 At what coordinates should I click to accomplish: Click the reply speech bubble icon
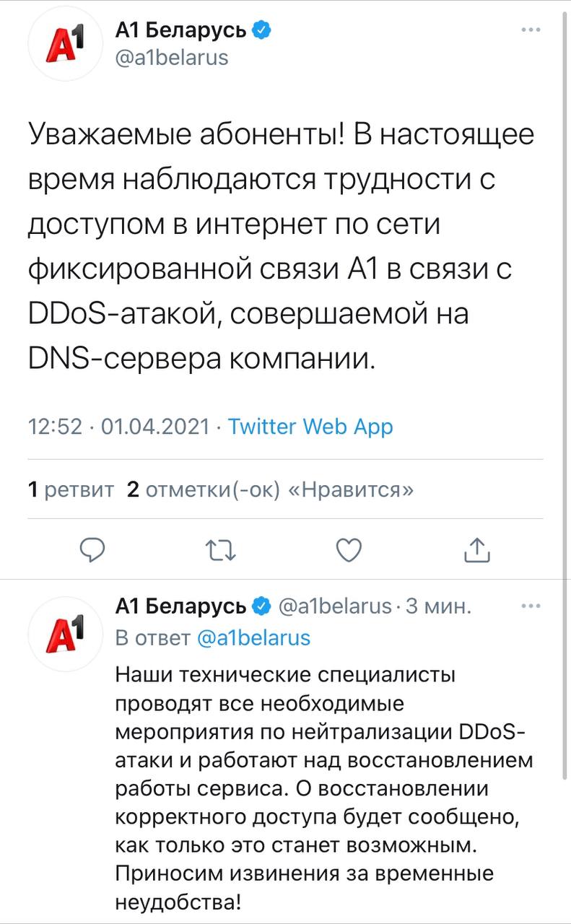[92, 551]
